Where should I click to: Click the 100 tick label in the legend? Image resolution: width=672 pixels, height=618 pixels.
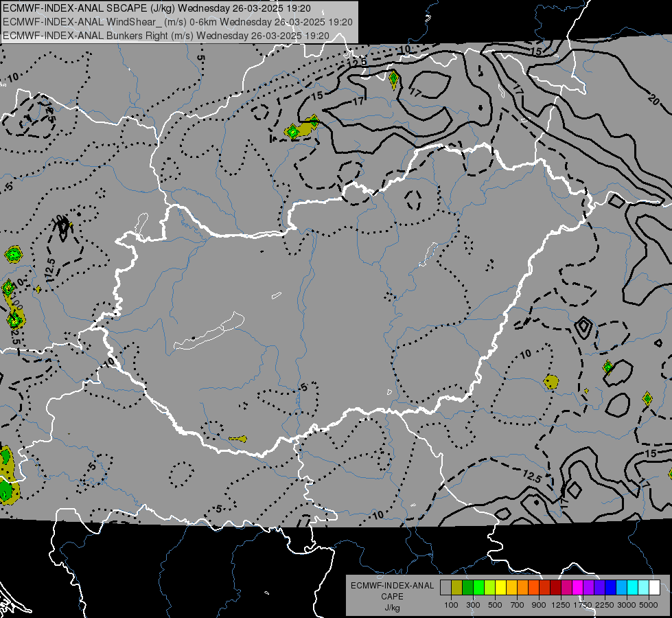click(451, 605)
